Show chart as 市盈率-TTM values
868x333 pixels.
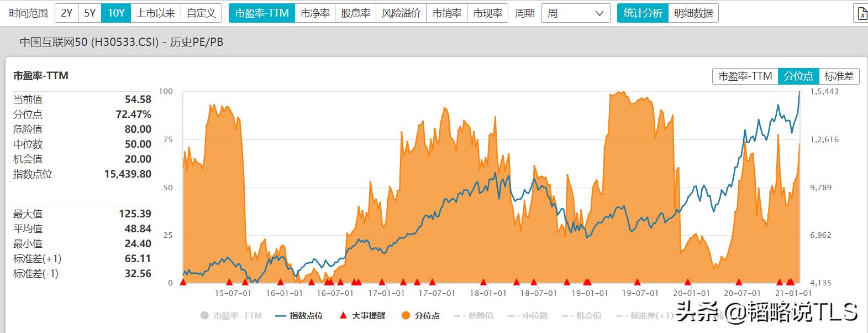tap(745, 76)
